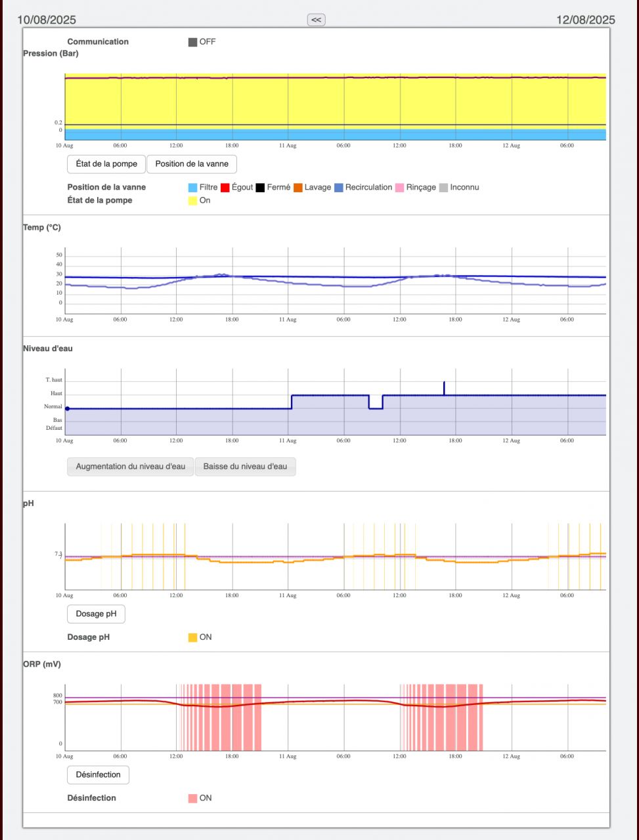Click the yellow pump "On" legend swatch

tap(192, 201)
